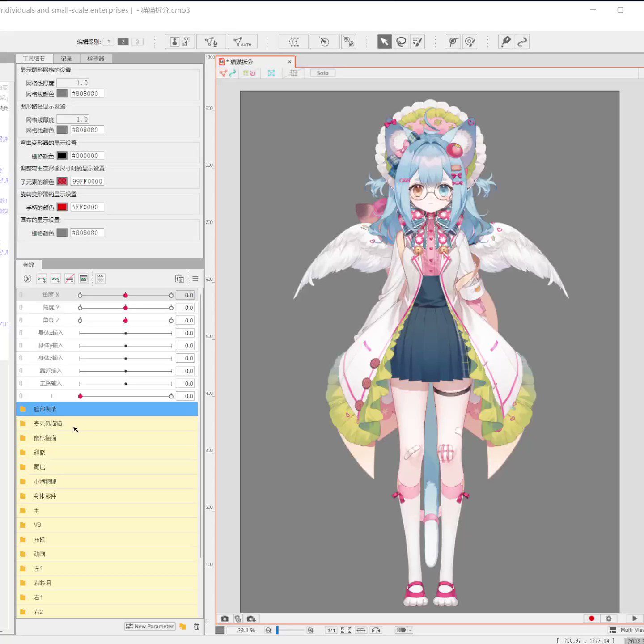Click the zoom in magnifier
644x644 pixels.
(310, 630)
